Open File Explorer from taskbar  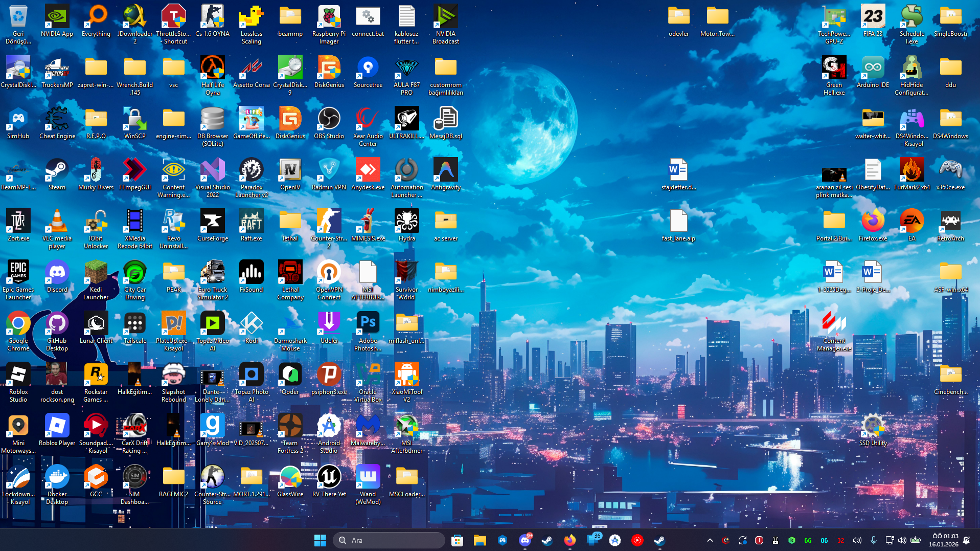pos(480,540)
